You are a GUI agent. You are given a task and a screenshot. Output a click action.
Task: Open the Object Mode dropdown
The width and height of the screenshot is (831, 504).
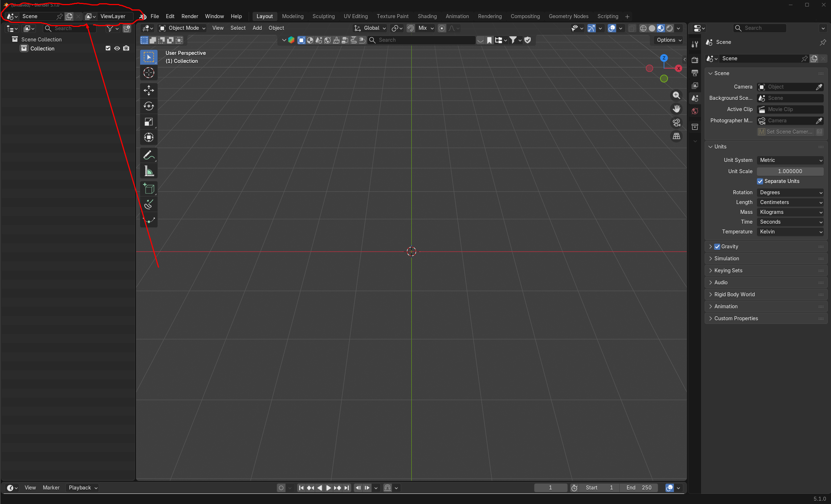[x=183, y=28]
